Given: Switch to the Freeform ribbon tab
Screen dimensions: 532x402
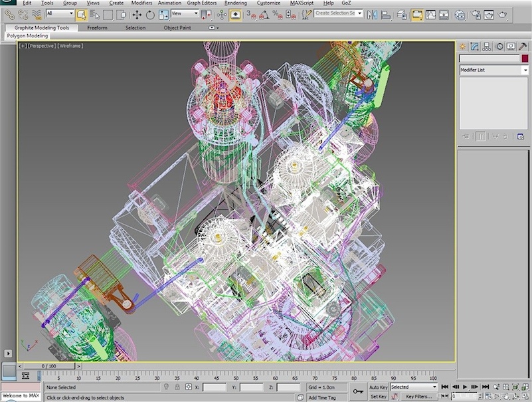Looking at the screenshot, I should (97, 28).
